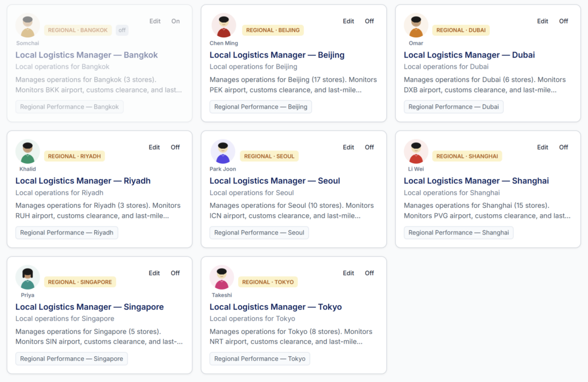Click Priya's teal avatar icon
Screen dimensions: 588x382
pos(28,277)
